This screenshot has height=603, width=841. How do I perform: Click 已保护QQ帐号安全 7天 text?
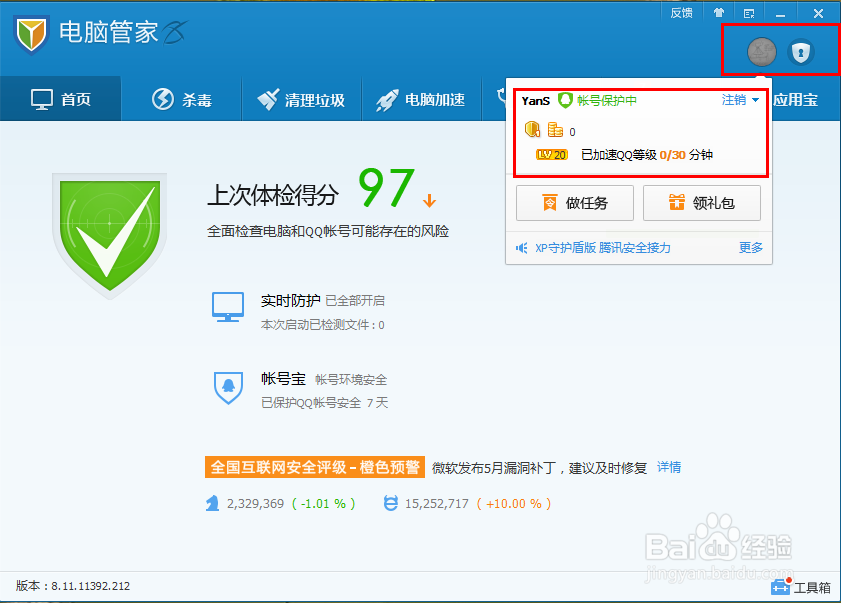click(x=324, y=403)
